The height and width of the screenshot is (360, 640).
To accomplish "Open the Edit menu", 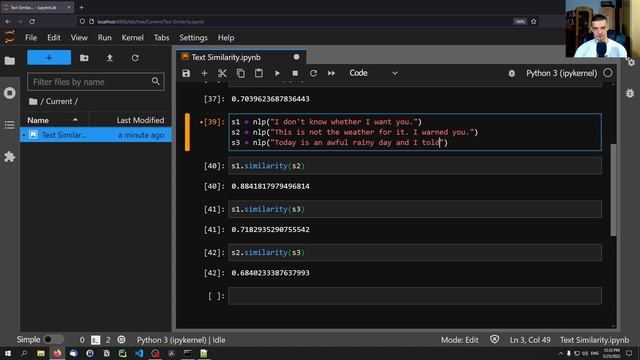I will click(53, 38).
